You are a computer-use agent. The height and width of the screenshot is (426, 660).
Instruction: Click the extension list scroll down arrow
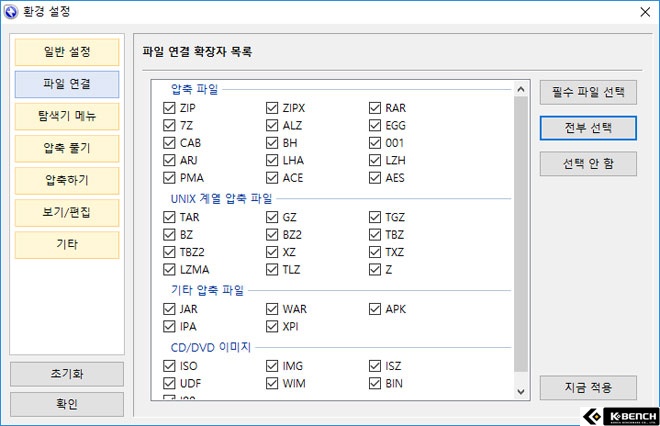[521, 391]
